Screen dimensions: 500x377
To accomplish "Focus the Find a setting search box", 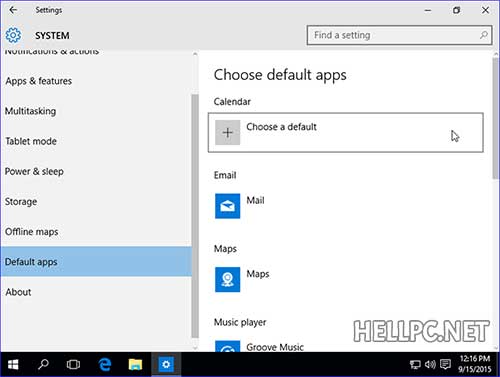I will (x=399, y=35).
